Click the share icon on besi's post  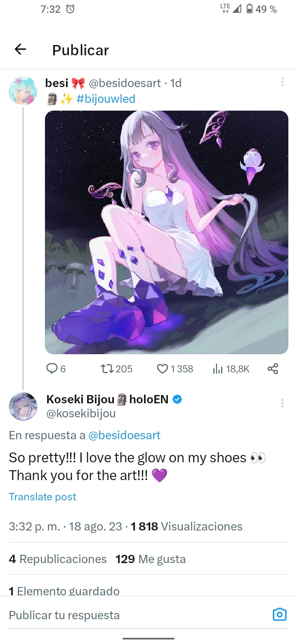(273, 369)
